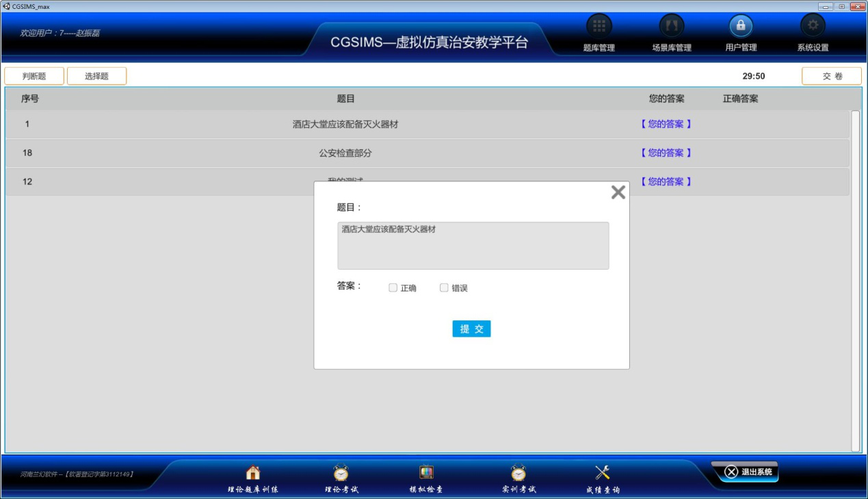Close the question dialog with X

(x=618, y=192)
